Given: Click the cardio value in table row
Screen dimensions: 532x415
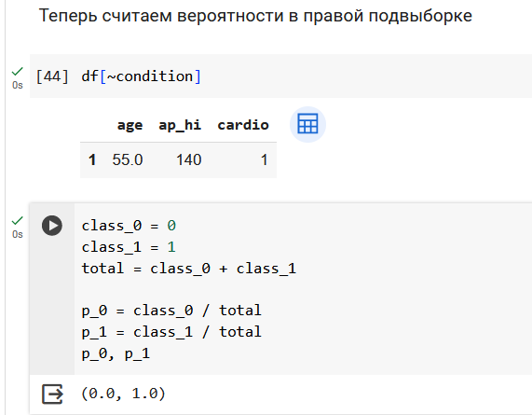Looking at the screenshot, I should [265, 160].
